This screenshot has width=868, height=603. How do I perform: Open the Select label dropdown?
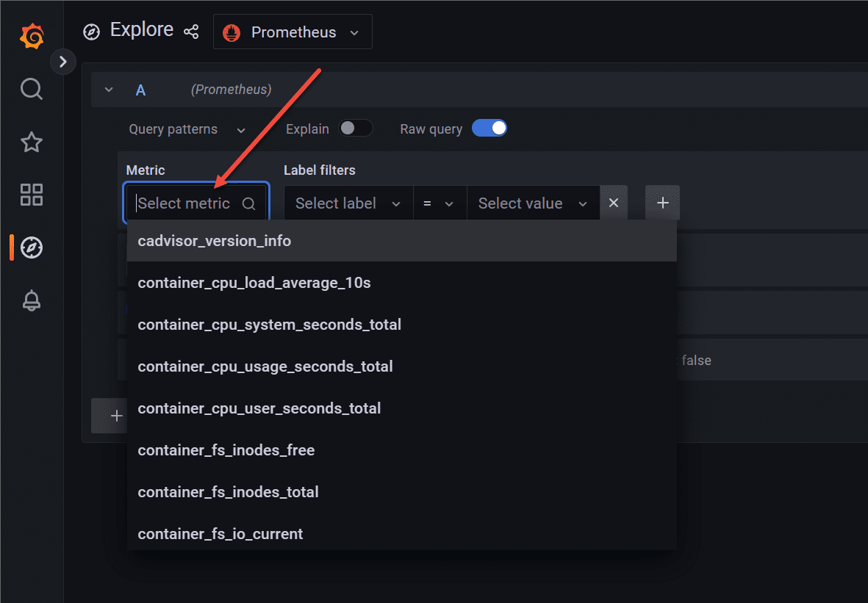click(348, 203)
